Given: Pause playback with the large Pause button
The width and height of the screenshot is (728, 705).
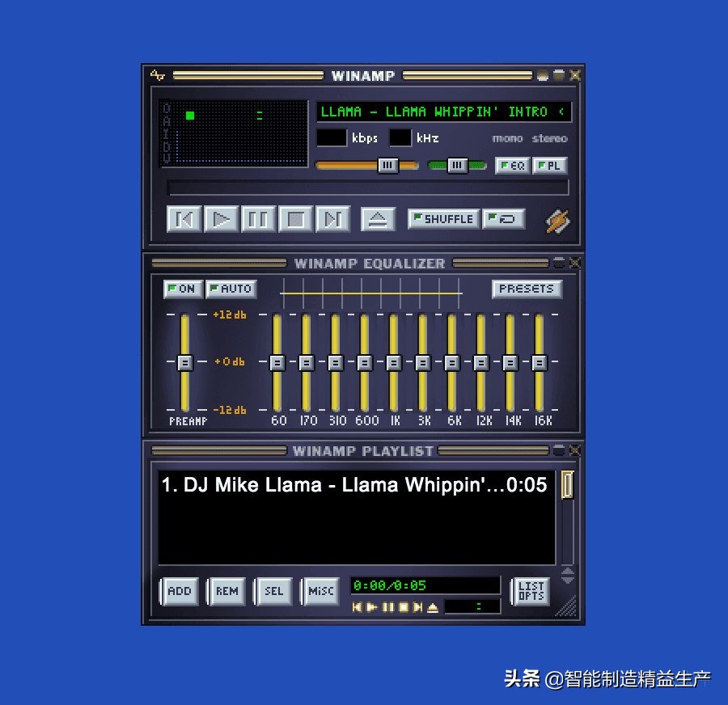Looking at the screenshot, I should pos(258,218).
